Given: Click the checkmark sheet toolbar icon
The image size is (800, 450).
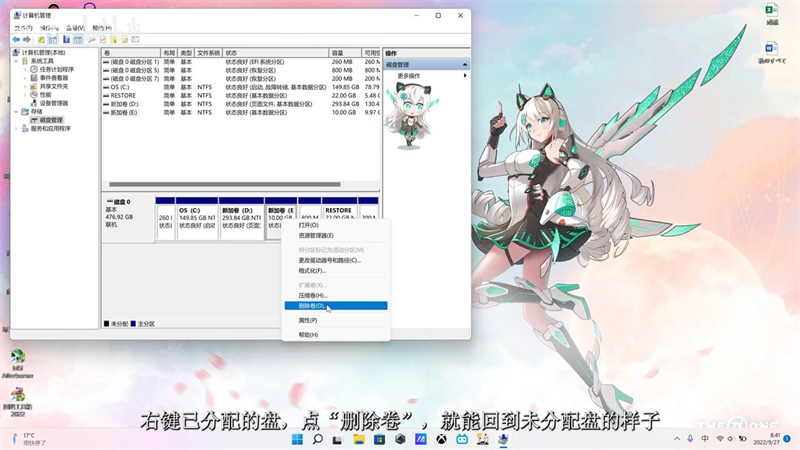Looking at the screenshot, I should [x=103, y=39].
